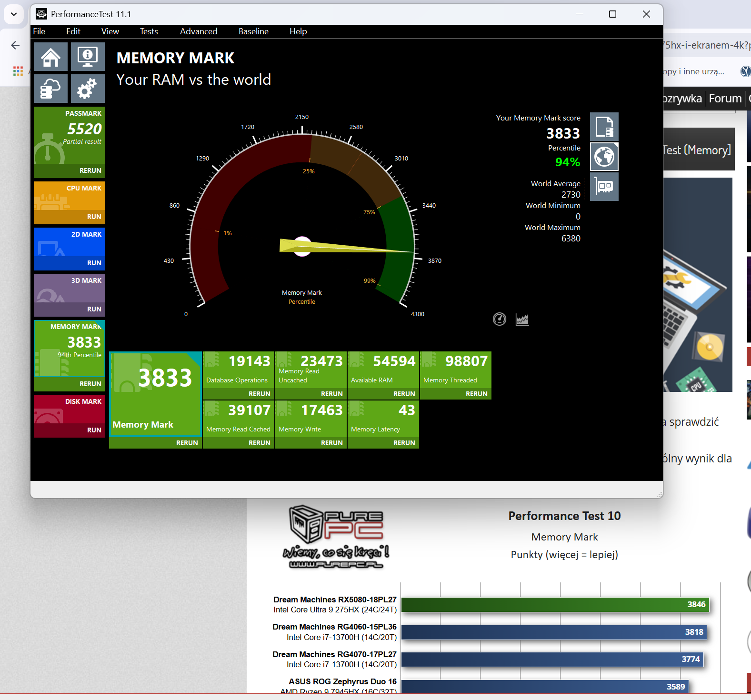Switch to gauge dial view icon
Image resolution: width=751 pixels, height=700 pixels.
click(x=499, y=319)
